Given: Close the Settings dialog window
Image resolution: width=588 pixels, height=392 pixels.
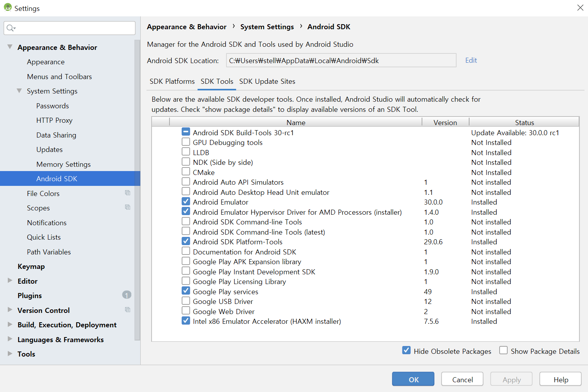Looking at the screenshot, I should click(580, 8).
